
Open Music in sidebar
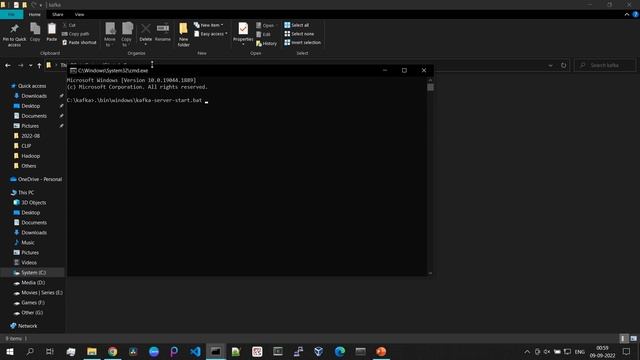[x=28, y=242]
